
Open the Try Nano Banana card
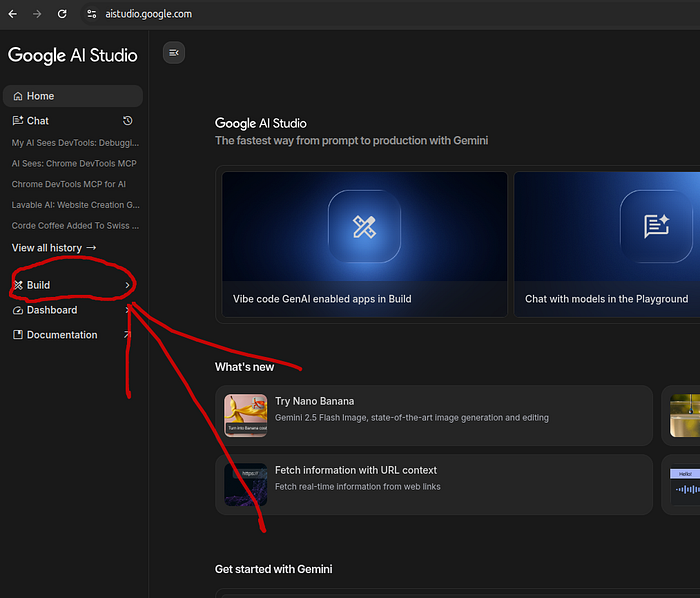(x=434, y=415)
